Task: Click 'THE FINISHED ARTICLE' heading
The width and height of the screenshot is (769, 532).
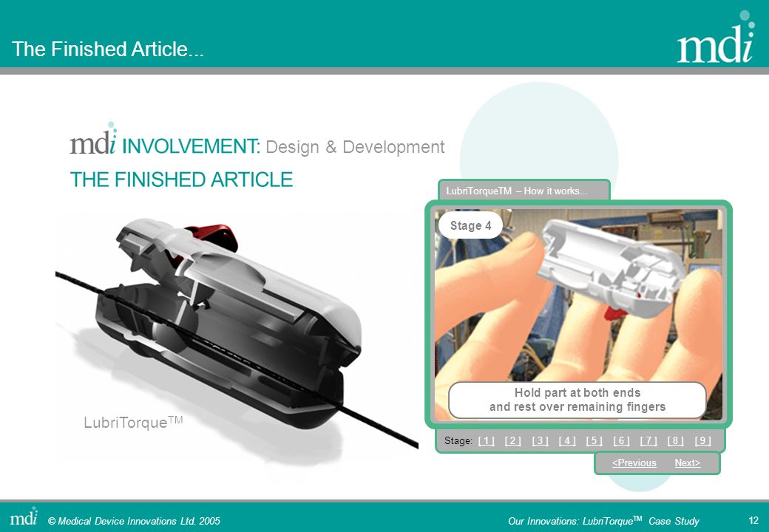Action: pyautogui.click(x=181, y=180)
